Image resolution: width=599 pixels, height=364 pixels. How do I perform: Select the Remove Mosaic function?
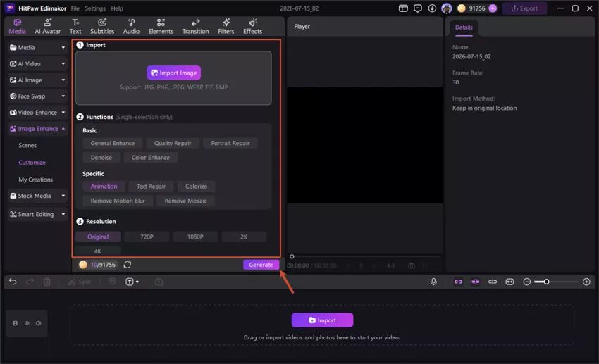pos(185,201)
